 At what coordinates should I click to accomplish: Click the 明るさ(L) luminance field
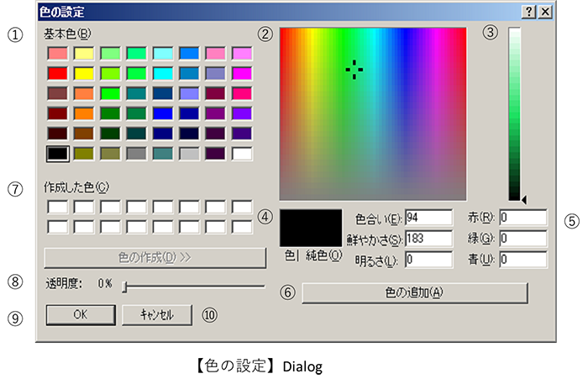(428, 260)
